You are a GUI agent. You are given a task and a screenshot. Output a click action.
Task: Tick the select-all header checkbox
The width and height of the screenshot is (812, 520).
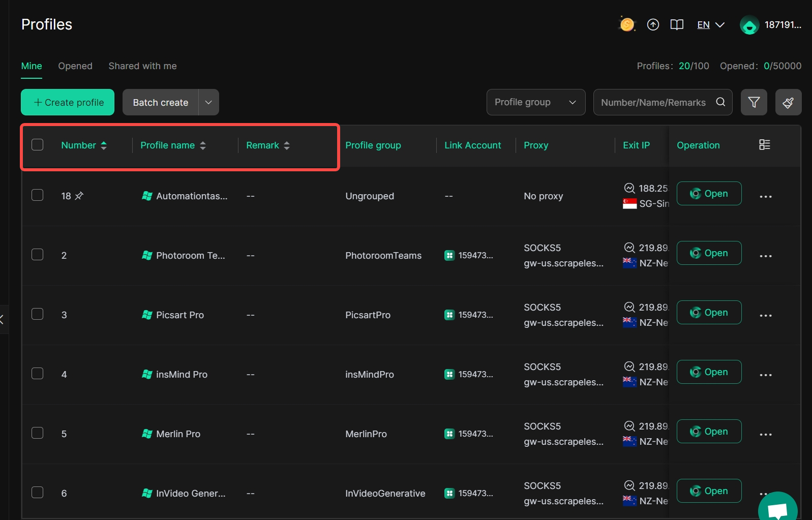pyautogui.click(x=37, y=145)
